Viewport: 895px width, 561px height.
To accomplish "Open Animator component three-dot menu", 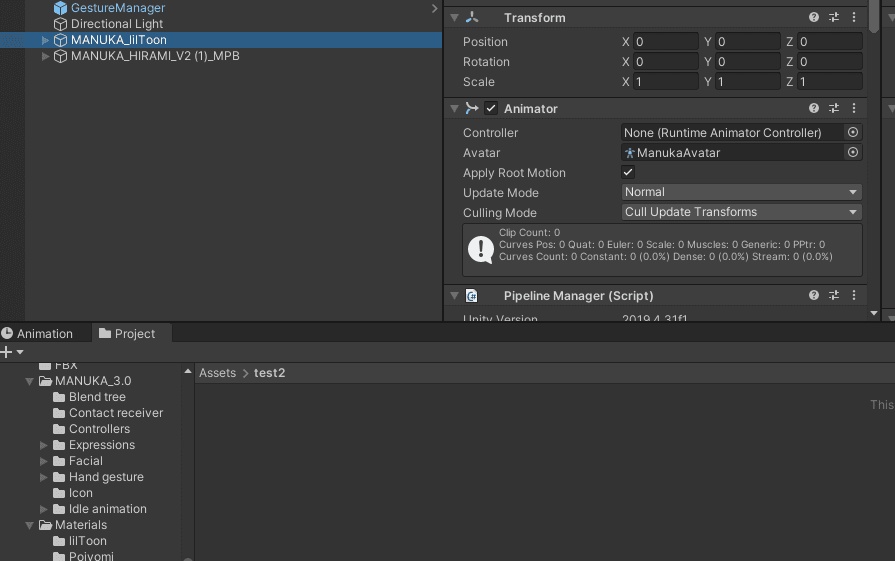I will [x=854, y=108].
